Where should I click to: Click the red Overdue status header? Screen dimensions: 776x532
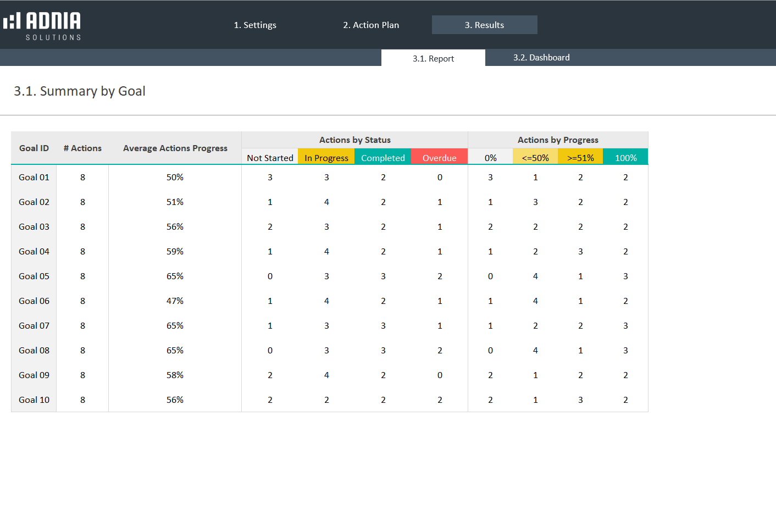[439, 158]
